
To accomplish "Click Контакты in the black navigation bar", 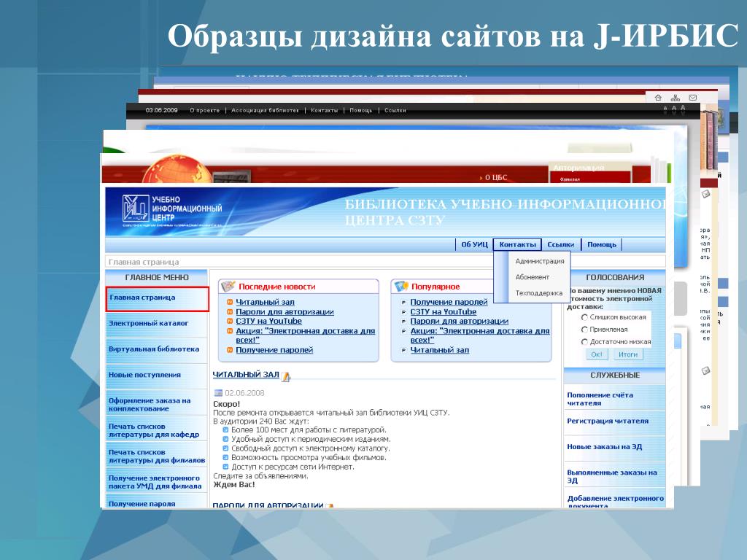I will 324,111.
